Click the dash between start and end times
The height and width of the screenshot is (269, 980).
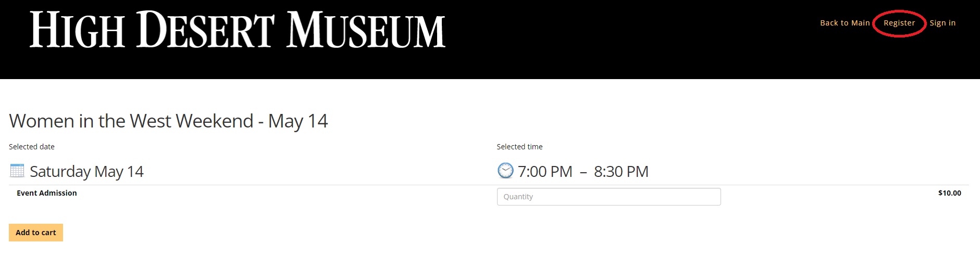pos(583,172)
